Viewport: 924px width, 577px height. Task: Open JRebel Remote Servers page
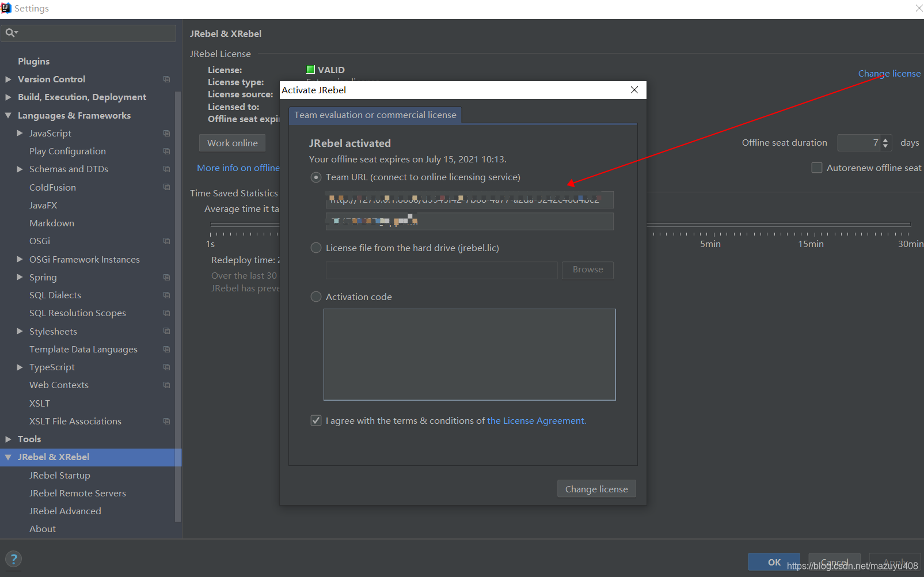pos(78,493)
